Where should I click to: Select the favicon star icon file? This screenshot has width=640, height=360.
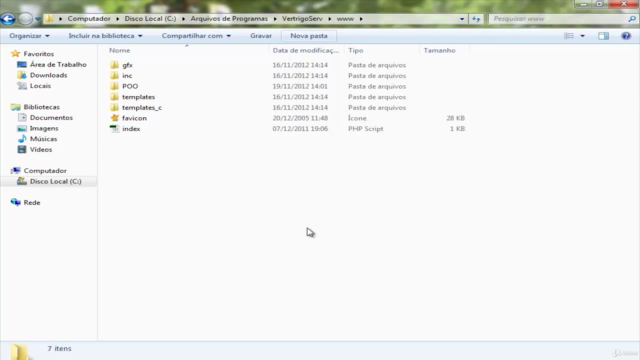[x=115, y=118]
